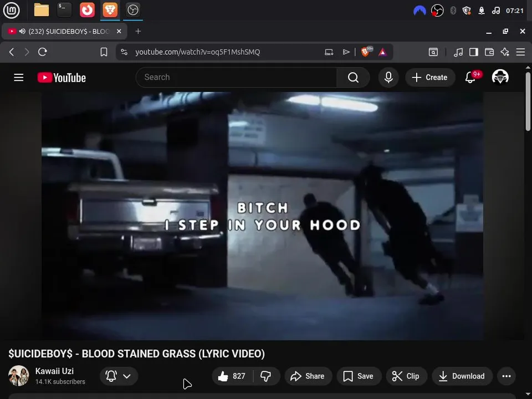Launch the Files folder in panel
532x399 pixels.
[x=42, y=10]
